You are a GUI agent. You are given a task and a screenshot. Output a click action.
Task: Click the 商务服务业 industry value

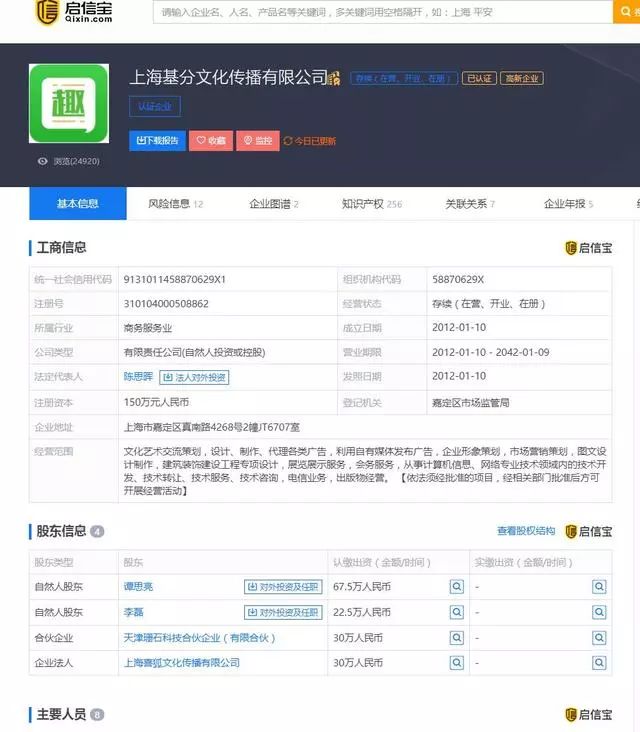coord(148,328)
